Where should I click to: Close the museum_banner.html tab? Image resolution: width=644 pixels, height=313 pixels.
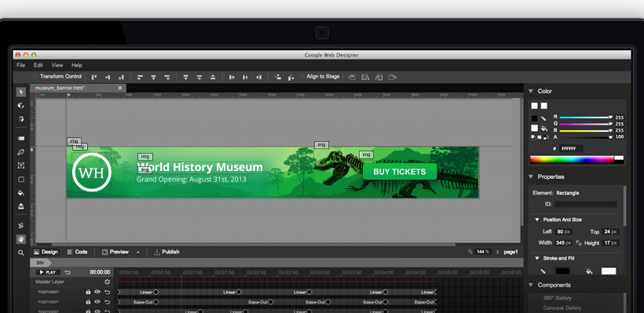(120, 88)
